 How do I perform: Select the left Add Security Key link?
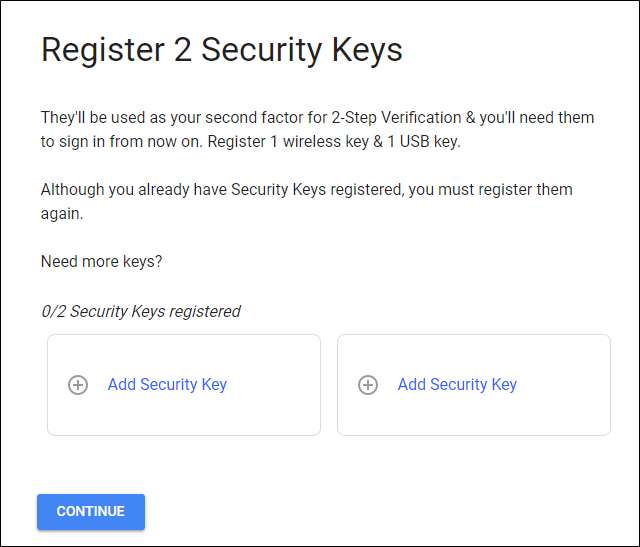tap(167, 384)
